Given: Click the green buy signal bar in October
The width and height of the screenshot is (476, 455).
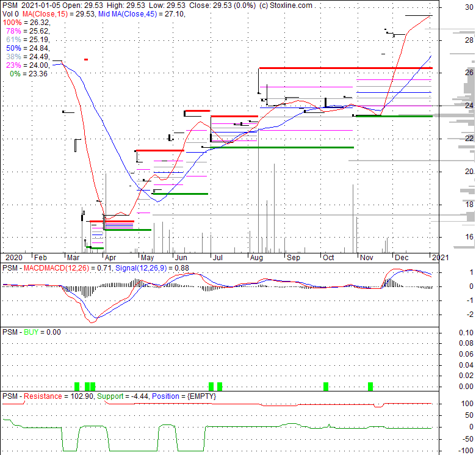Looking at the screenshot, I should point(326,386).
